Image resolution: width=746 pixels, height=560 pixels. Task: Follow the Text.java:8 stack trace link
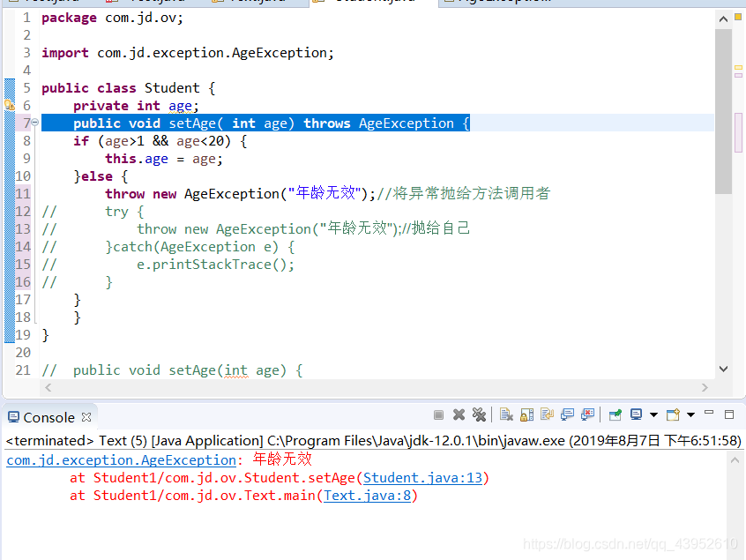[368, 496]
